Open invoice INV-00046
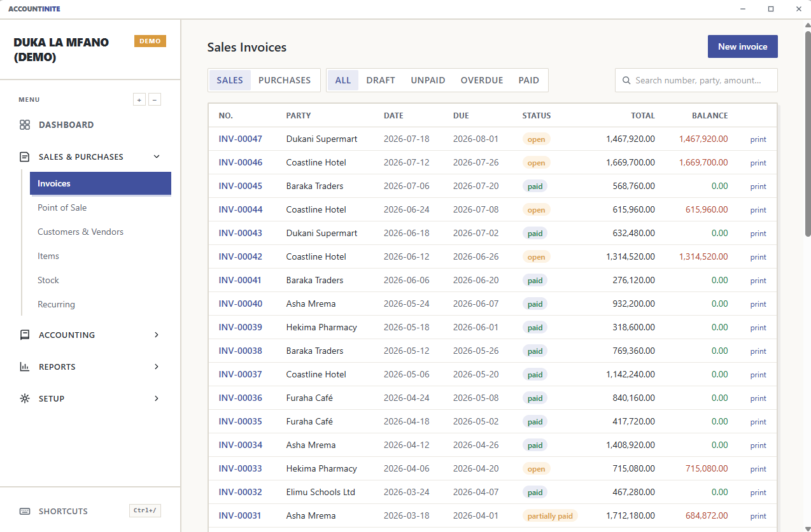 coord(241,162)
